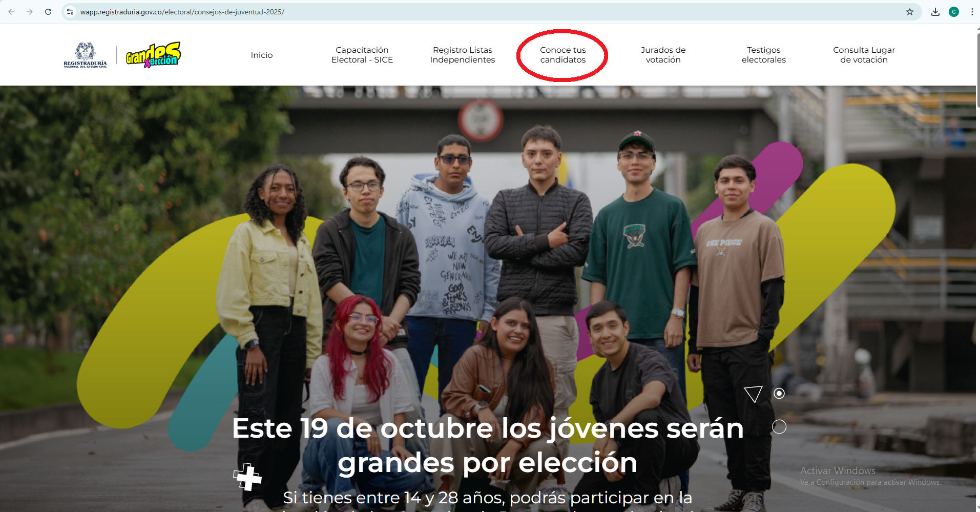The image size is (980, 512).
Task: Click the browser back arrow
Action: coord(11,12)
